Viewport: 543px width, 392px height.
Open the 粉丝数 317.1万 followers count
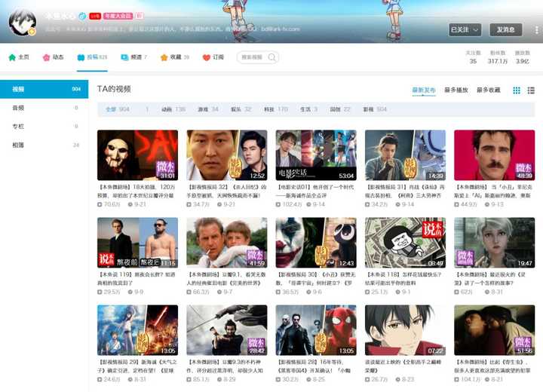498,57
